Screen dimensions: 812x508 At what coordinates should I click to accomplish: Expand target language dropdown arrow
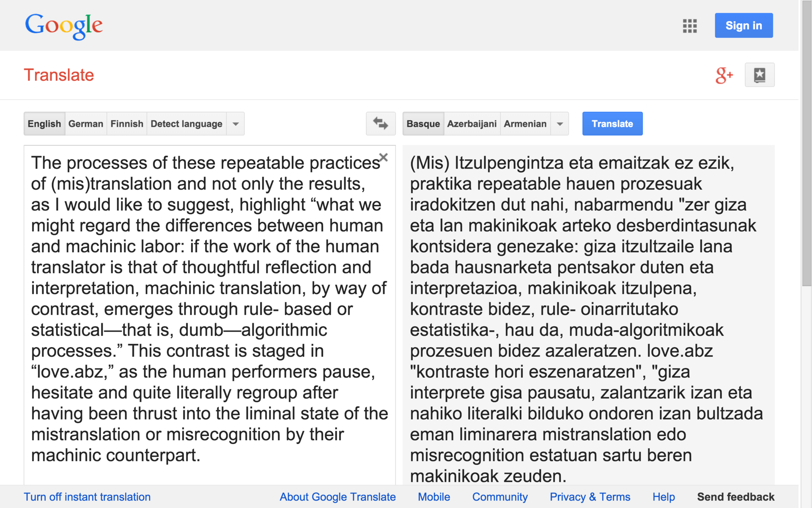560,124
